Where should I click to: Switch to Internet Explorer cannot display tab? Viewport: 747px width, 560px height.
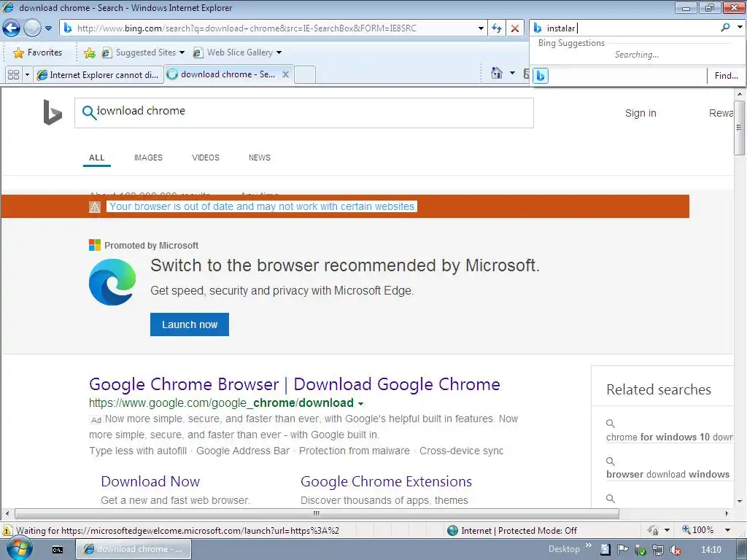point(98,75)
